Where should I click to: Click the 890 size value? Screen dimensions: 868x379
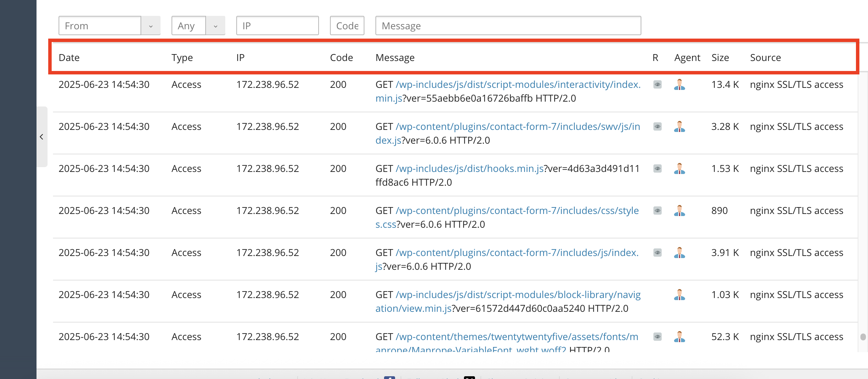[x=720, y=211]
